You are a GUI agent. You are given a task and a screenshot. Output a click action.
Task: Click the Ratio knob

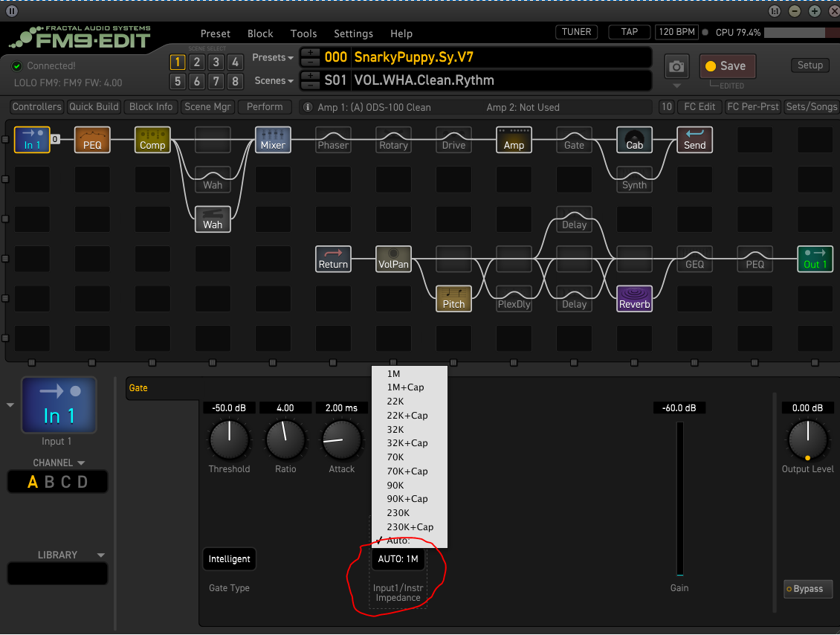[x=285, y=440]
